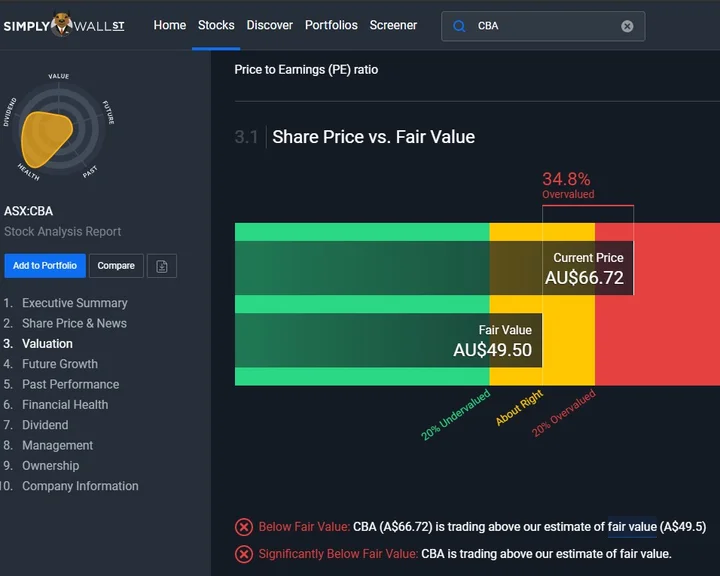Viewport: 720px width, 576px height.
Task: Navigate to Future Growth section
Action: 60,364
